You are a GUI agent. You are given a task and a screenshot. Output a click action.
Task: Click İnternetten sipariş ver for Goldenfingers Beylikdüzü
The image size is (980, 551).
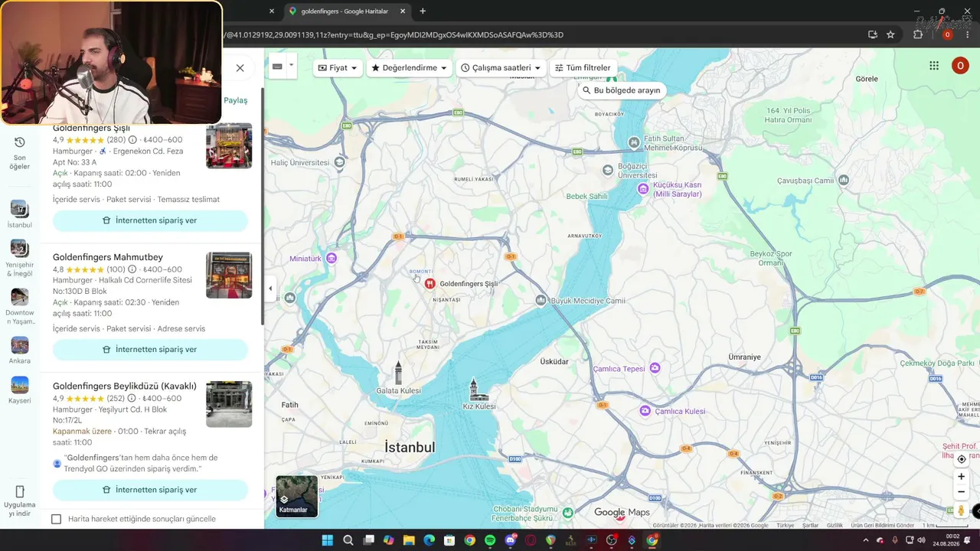tap(150, 490)
